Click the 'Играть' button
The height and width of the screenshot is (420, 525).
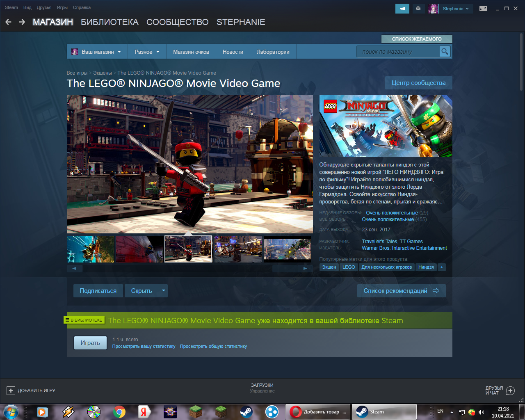coord(90,343)
